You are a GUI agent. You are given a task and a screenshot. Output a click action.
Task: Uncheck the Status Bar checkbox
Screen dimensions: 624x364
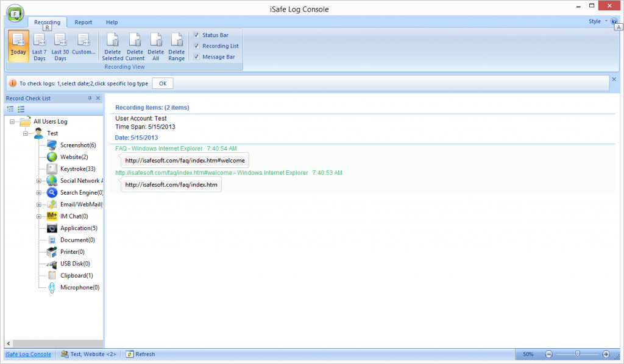196,35
